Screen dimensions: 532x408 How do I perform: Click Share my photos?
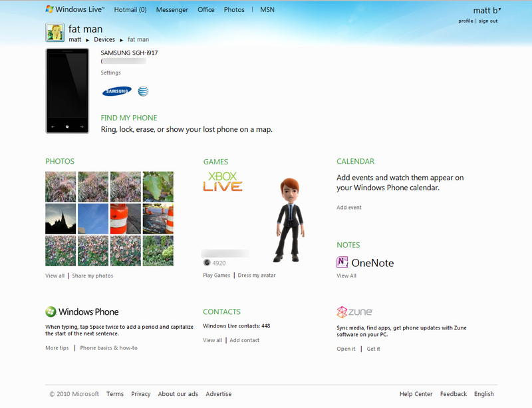pyautogui.click(x=92, y=276)
